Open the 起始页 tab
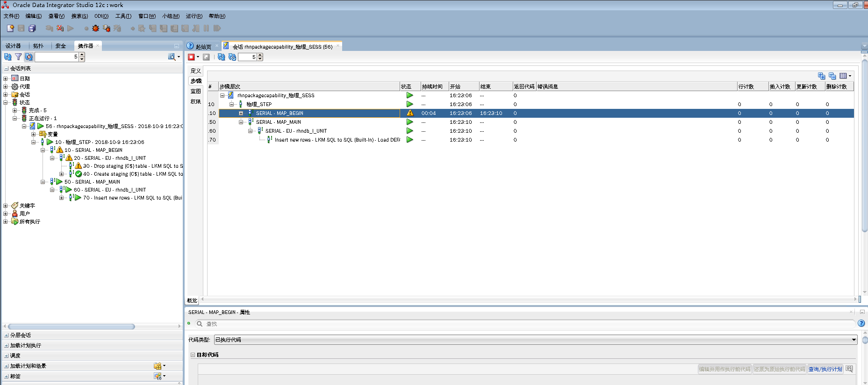 [203, 47]
